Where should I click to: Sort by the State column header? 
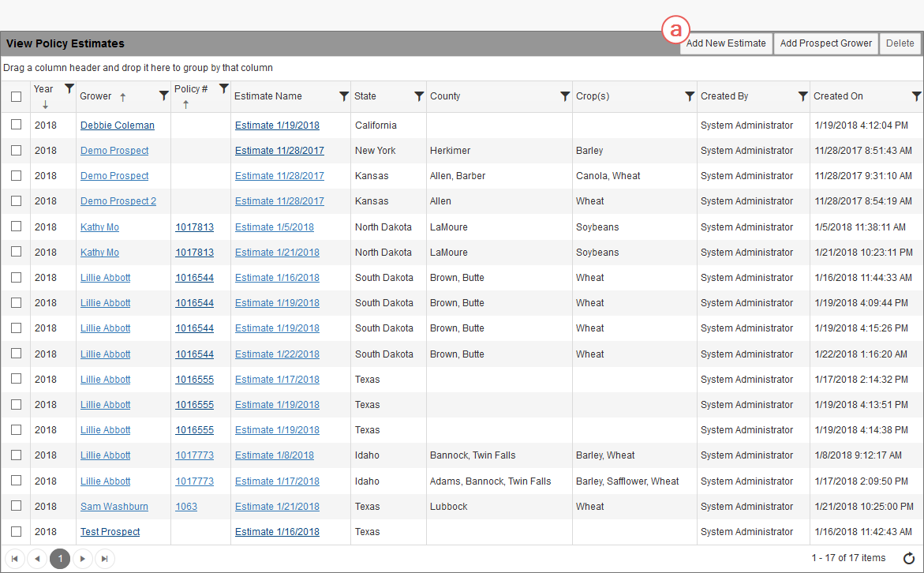coord(365,96)
